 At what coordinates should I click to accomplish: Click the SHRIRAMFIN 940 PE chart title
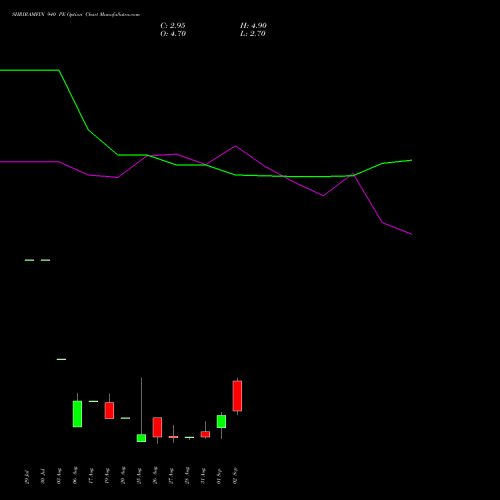pyautogui.click(x=76, y=14)
